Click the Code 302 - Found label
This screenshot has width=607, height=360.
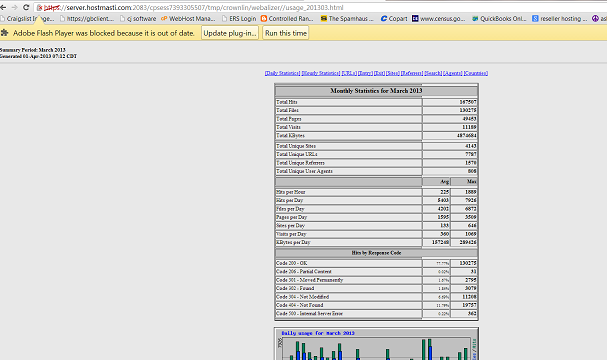[x=295, y=288]
